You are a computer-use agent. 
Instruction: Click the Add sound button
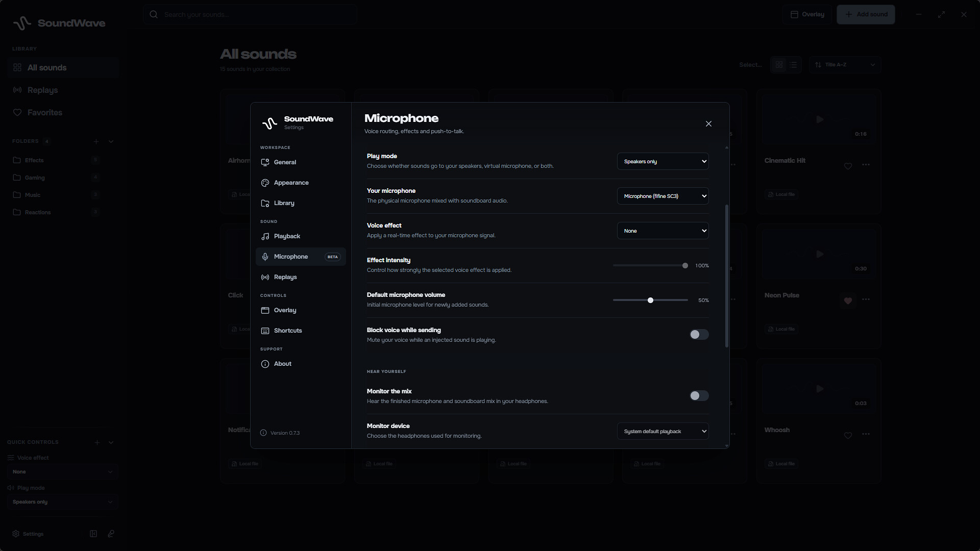pyautogui.click(x=866, y=14)
